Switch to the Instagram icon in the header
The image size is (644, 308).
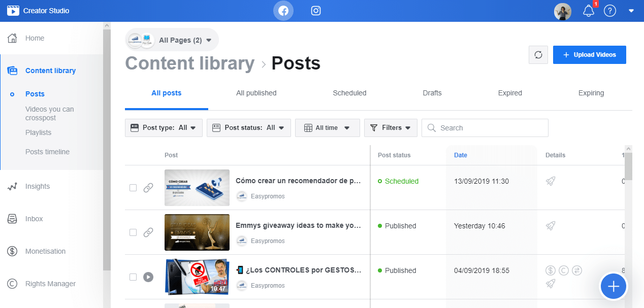pyautogui.click(x=316, y=11)
